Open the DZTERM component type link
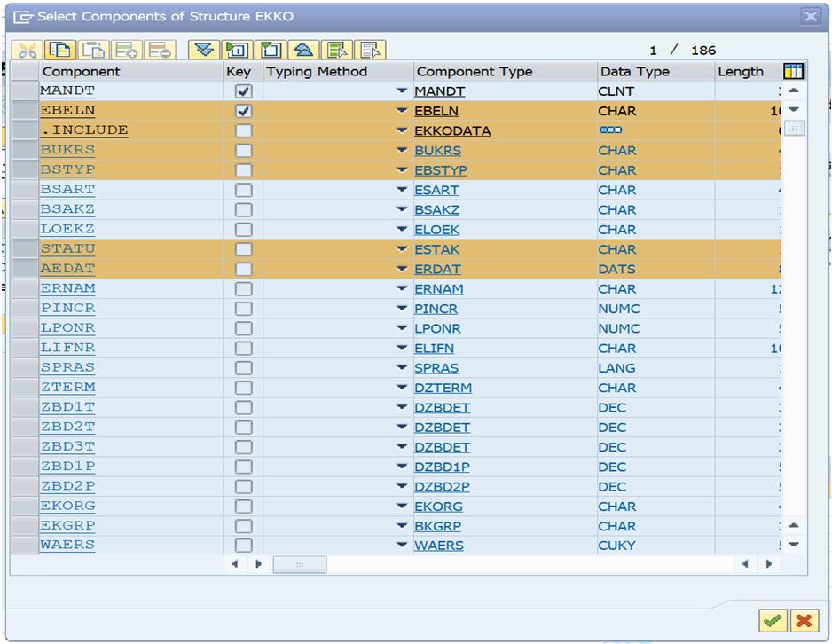Image resolution: width=832 pixels, height=644 pixels. tap(443, 389)
